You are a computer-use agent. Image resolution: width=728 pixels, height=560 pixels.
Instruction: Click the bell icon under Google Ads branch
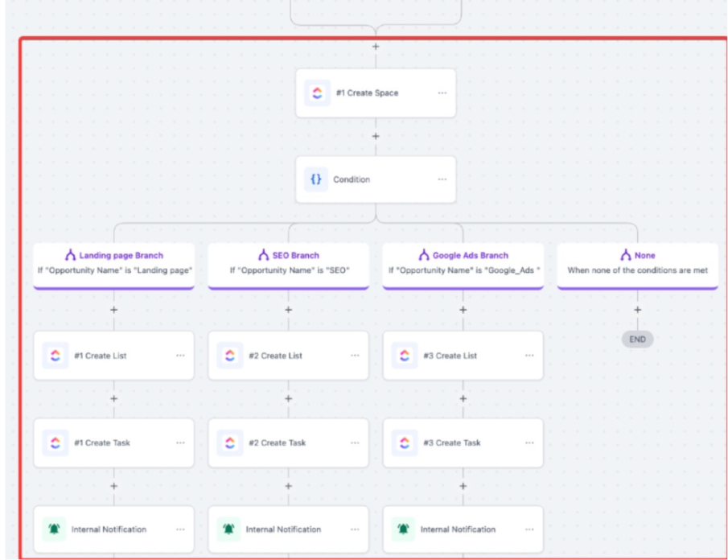(405, 529)
